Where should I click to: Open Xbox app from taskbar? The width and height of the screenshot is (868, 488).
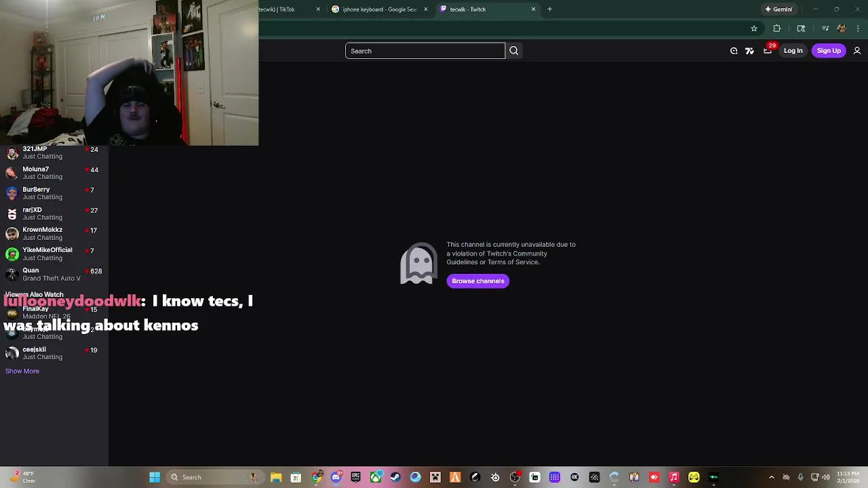click(x=376, y=477)
